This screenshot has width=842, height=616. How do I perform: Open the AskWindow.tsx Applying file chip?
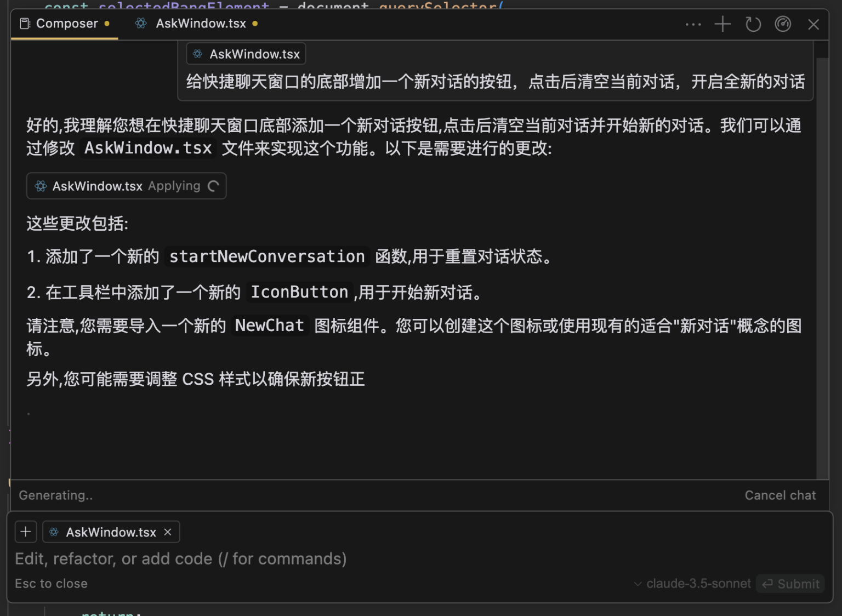[126, 186]
